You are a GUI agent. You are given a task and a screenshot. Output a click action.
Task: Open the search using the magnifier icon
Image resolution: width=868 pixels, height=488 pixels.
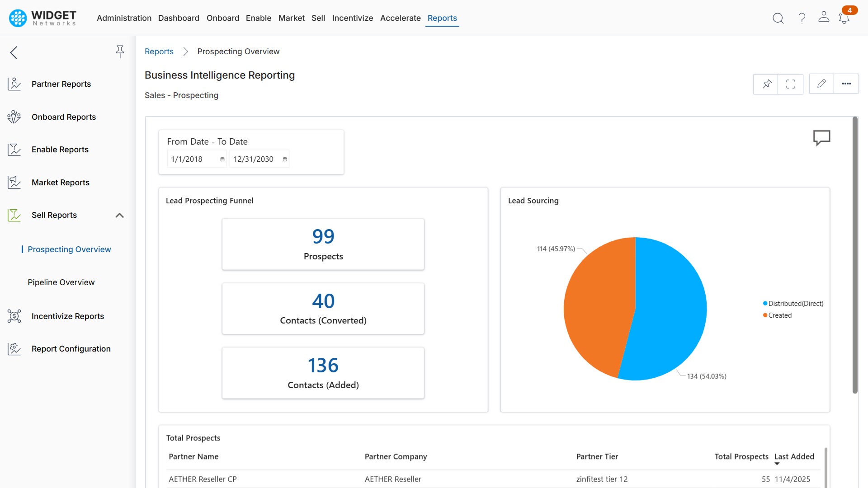(778, 18)
